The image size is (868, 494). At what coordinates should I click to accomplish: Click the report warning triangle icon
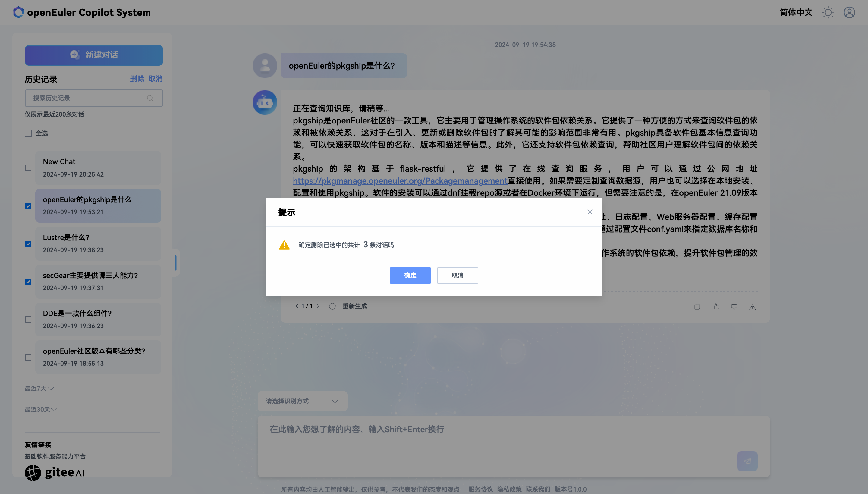coord(752,307)
